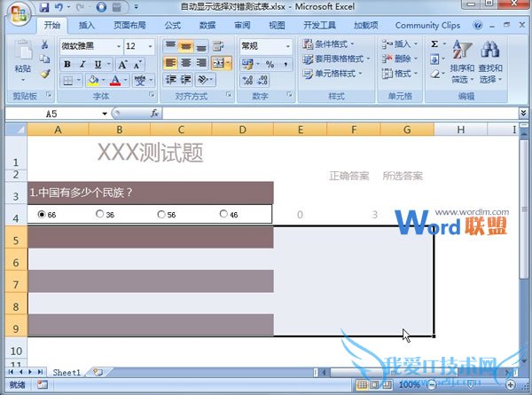Toggle Bold formatting

tap(67, 64)
